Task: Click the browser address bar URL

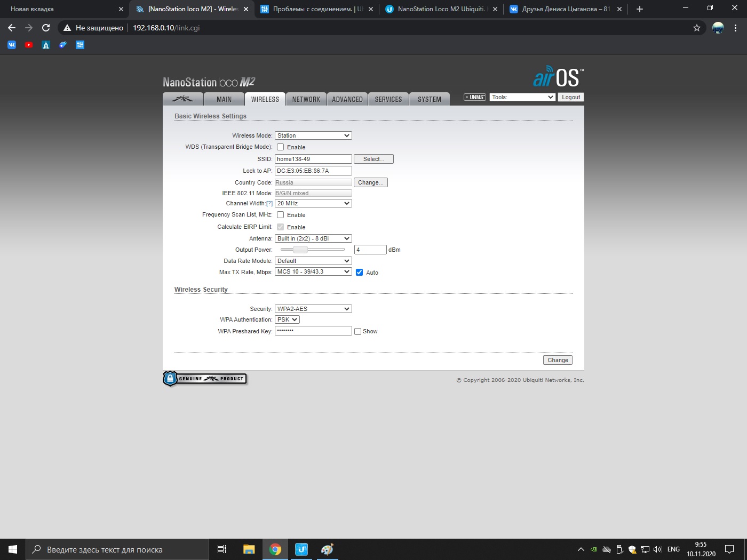Action: (166, 28)
